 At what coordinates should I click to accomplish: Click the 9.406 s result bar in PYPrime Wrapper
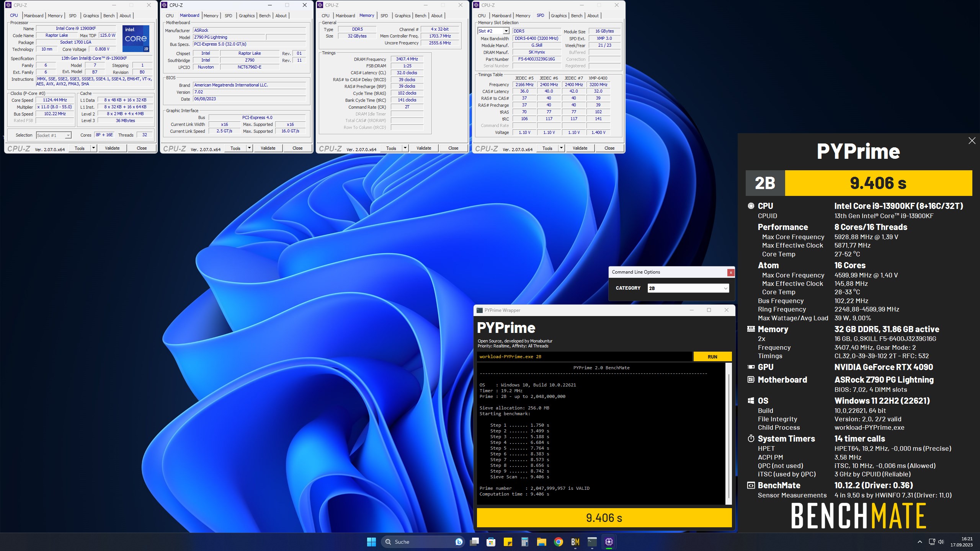[x=604, y=518]
